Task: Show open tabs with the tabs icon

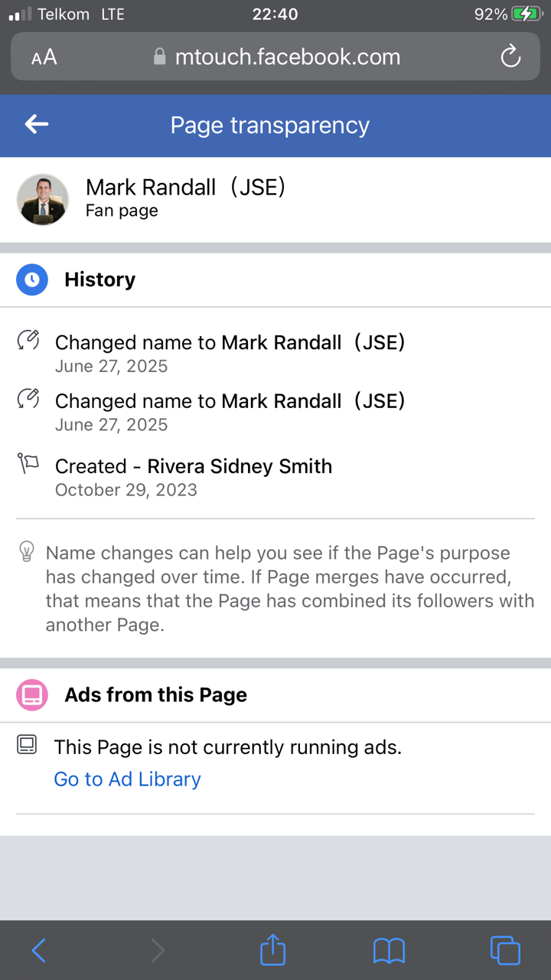Action: 505,950
